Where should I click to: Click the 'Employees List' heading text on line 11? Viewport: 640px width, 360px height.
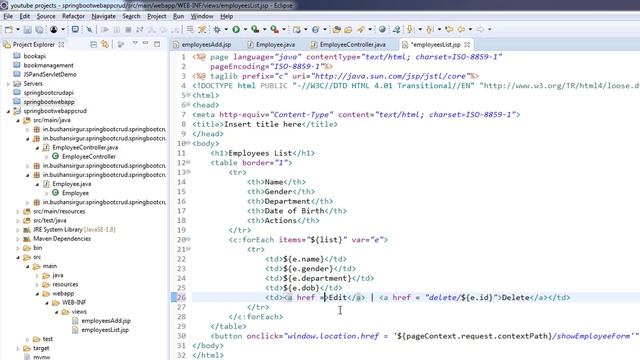click(260, 153)
